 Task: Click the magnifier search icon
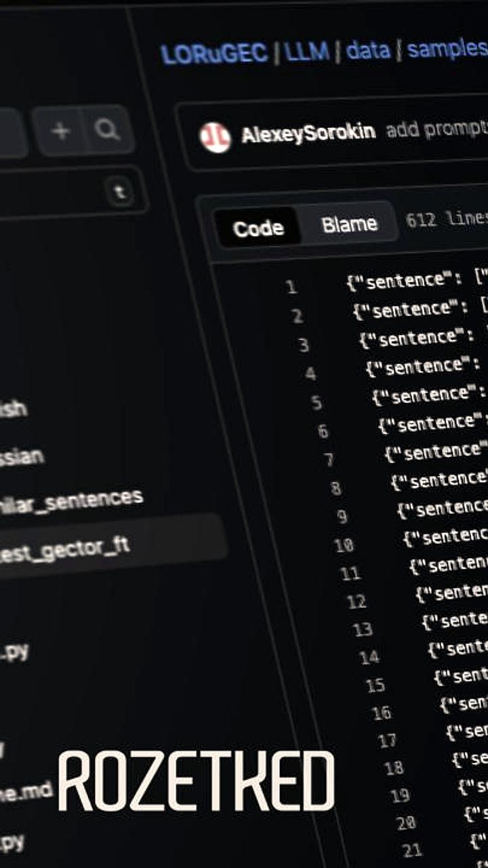point(107,129)
